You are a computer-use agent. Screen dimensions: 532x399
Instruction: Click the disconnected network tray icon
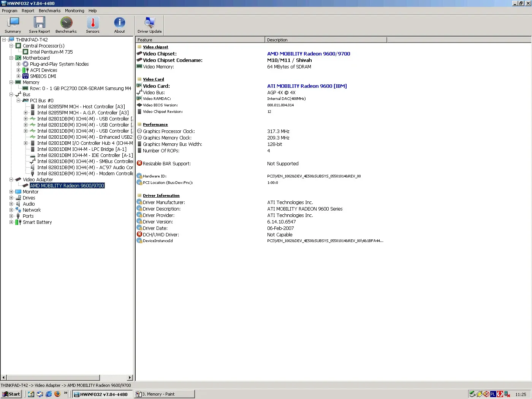[x=507, y=394]
